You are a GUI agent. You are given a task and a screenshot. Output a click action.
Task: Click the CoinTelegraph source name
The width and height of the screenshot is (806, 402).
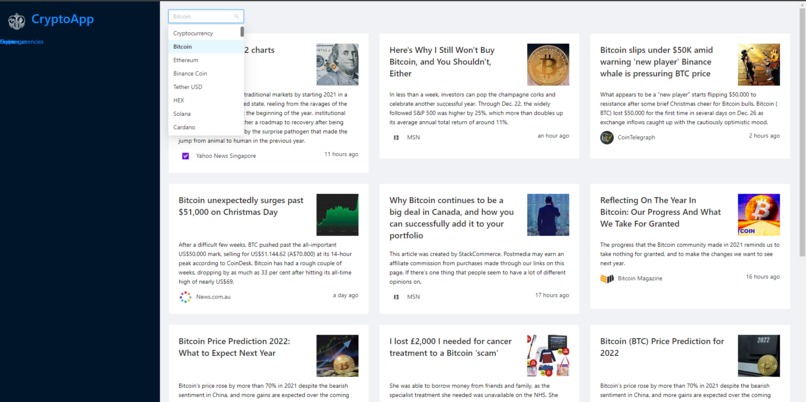coord(636,137)
